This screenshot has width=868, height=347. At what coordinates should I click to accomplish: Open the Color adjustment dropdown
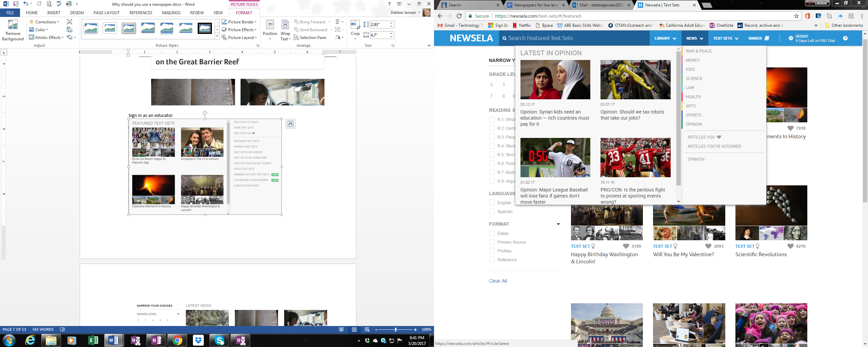(x=39, y=29)
